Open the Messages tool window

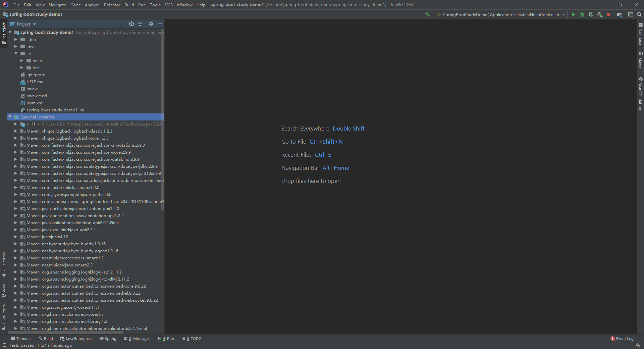click(x=137, y=339)
